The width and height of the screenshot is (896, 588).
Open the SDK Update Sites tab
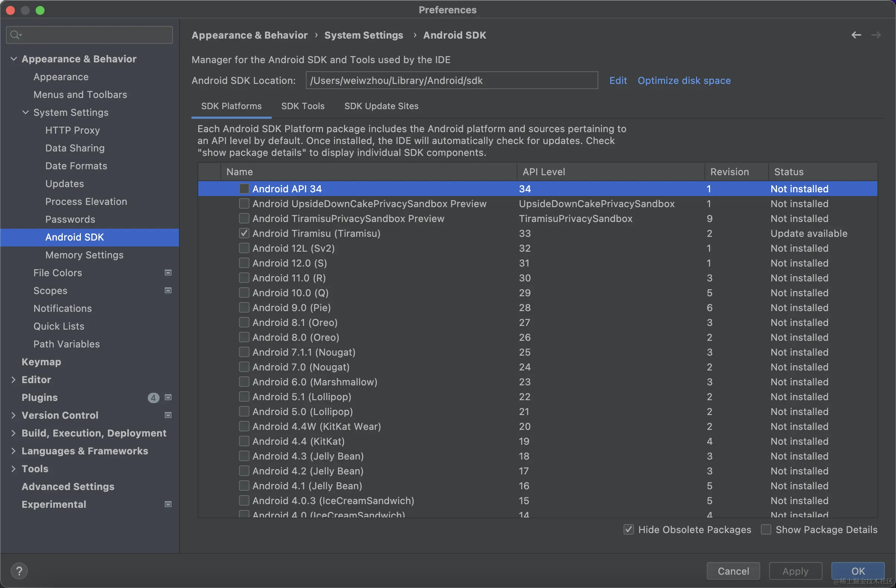[x=381, y=106]
